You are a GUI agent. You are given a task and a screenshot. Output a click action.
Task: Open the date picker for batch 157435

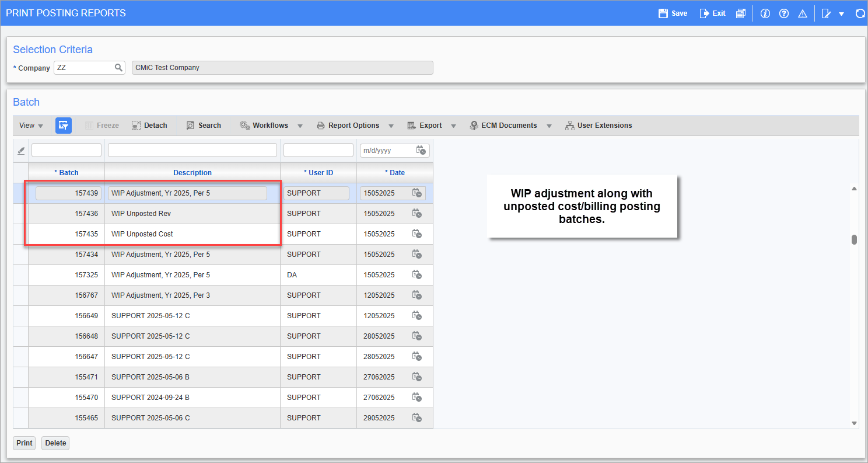tap(417, 234)
